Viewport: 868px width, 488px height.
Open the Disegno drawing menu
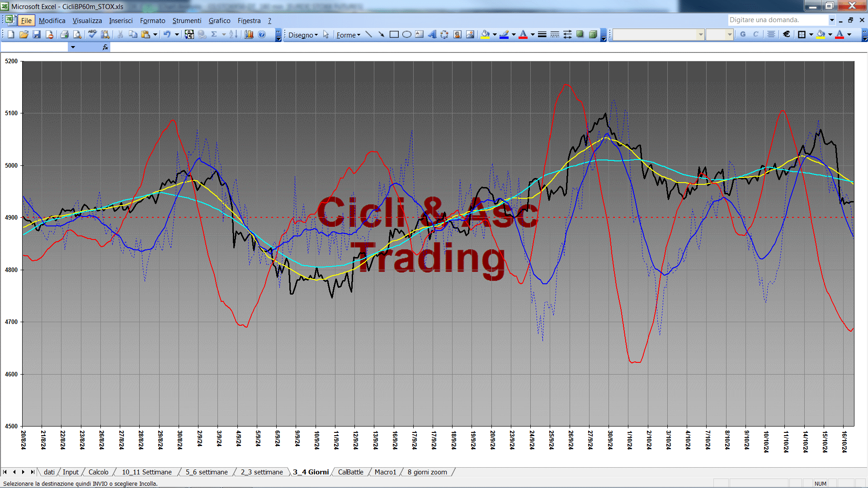click(303, 35)
